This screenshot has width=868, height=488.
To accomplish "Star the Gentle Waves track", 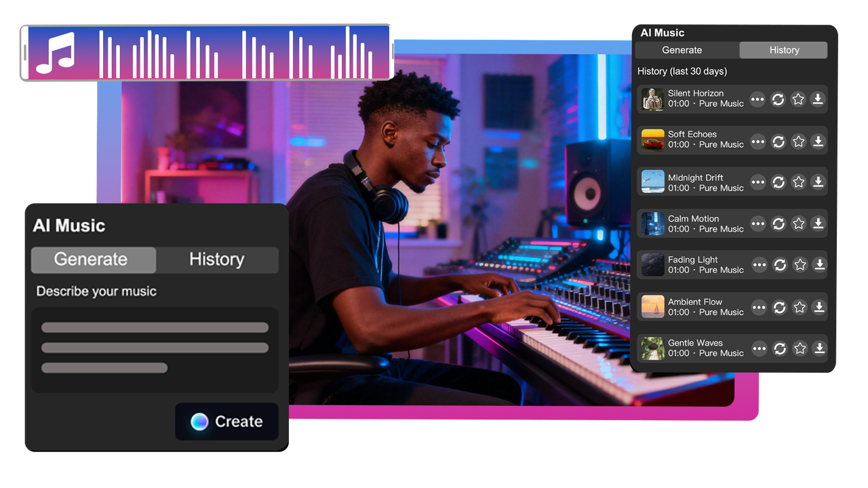I will click(x=798, y=348).
